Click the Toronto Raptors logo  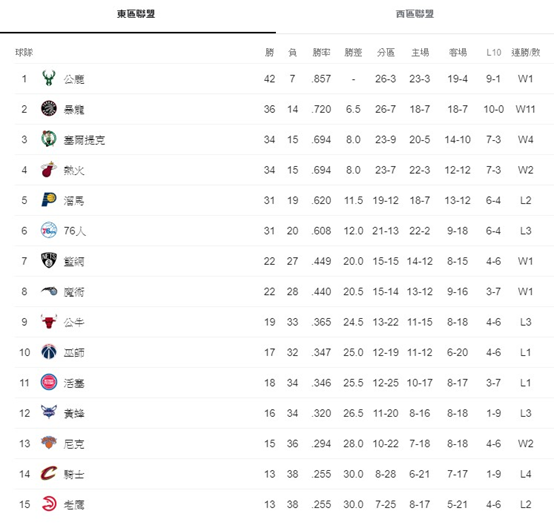tap(49, 108)
